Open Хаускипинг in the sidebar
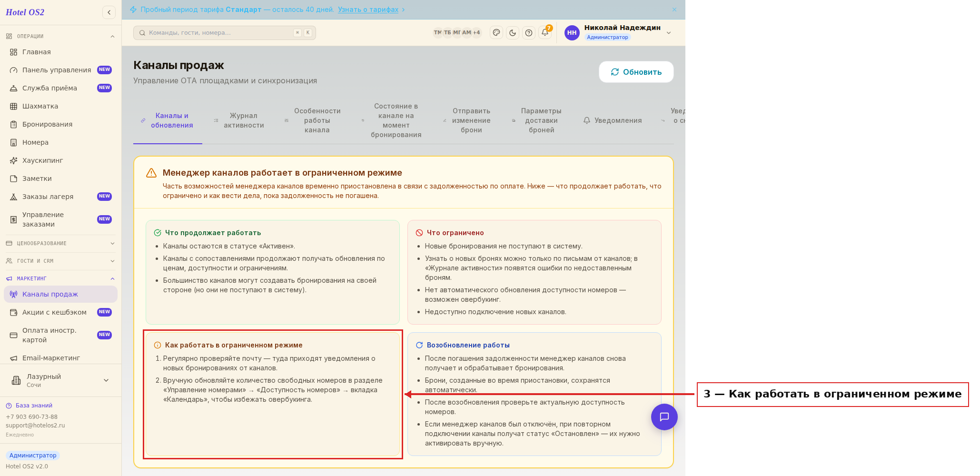The width and height of the screenshot is (980, 476). tap(60, 160)
